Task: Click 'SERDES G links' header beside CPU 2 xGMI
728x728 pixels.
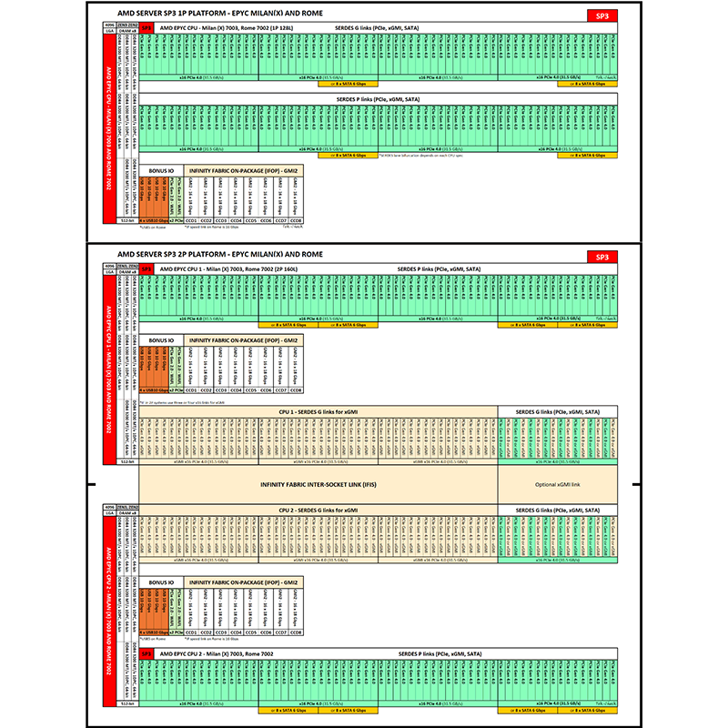Action: (x=558, y=510)
